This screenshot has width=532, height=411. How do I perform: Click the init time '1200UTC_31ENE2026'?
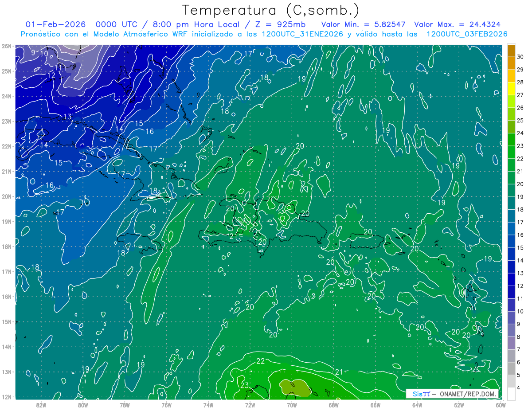coord(302,34)
